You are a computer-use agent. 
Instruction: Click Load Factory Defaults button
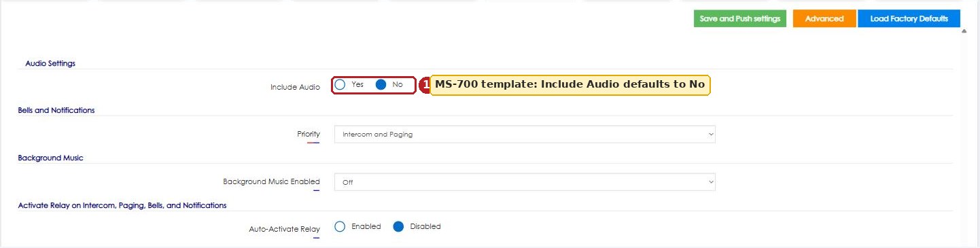click(909, 19)
